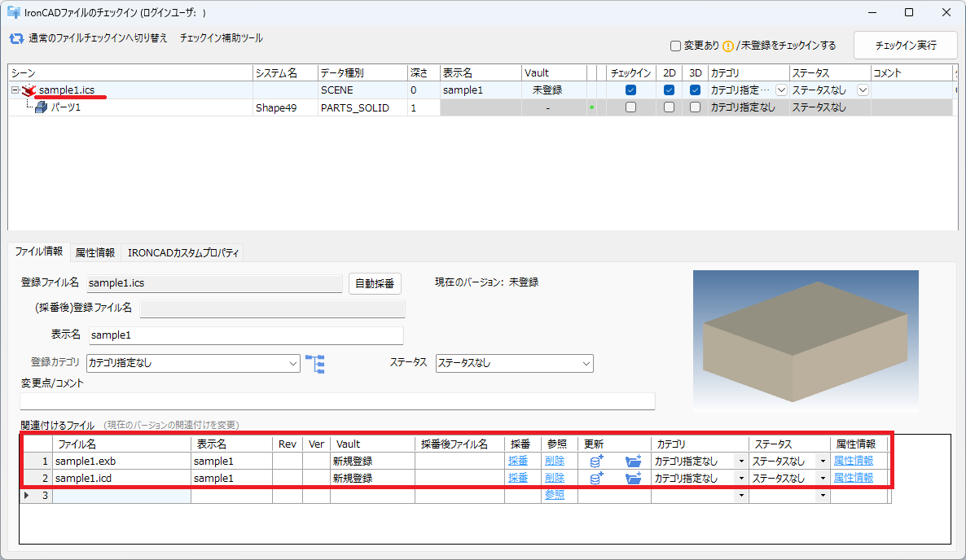Image resolution: width=966 pixels, height=560 pixels.
Task: Switch to the 属性情報 tab
Action: point(94,252)
